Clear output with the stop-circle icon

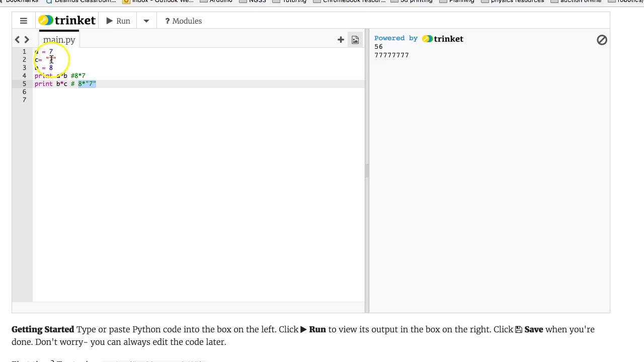pos(602,40)
